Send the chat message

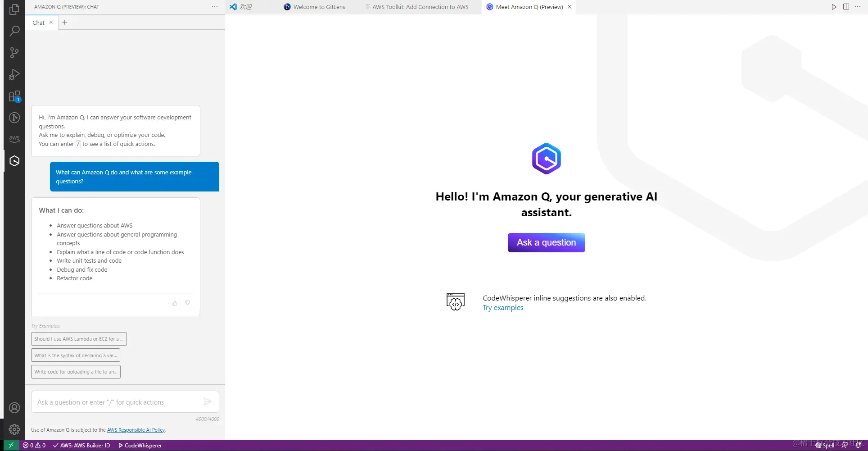[x=208, y=401]
